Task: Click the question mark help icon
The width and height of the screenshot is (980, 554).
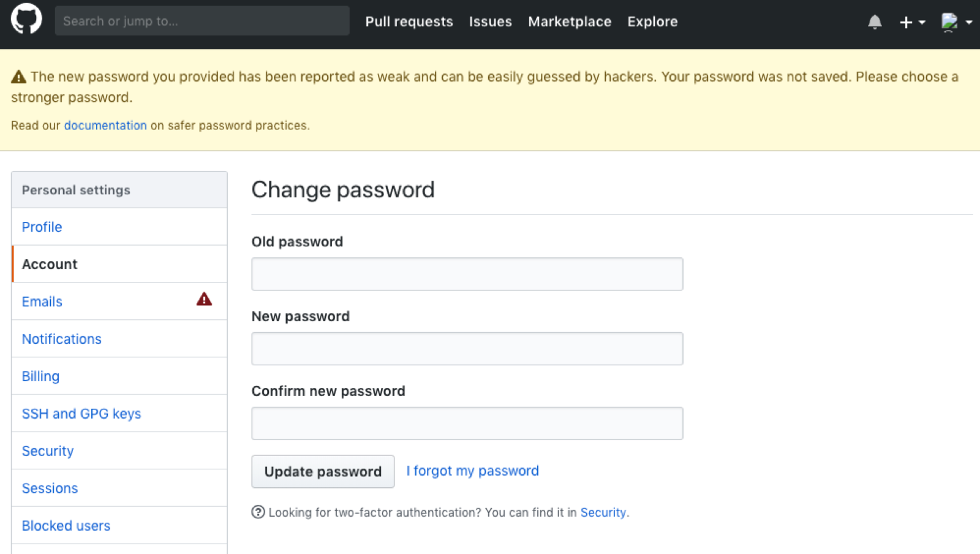Action: (x=258, y=512)
